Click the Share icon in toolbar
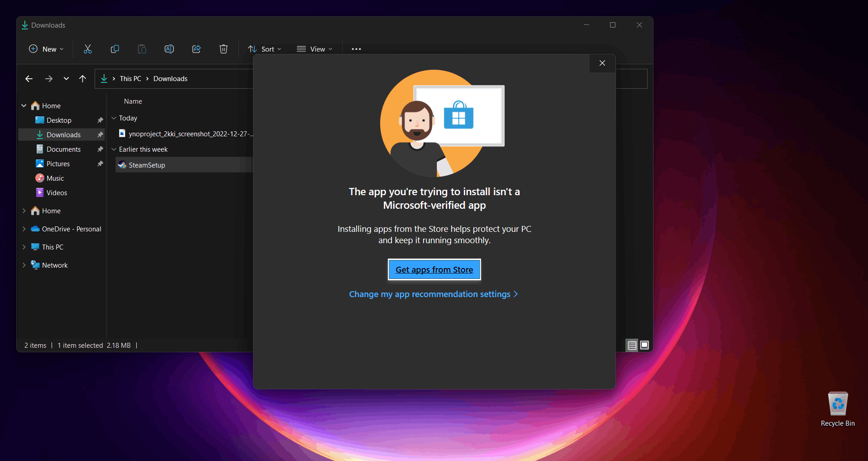Screen dimensions: 868x461 [196, 49]
